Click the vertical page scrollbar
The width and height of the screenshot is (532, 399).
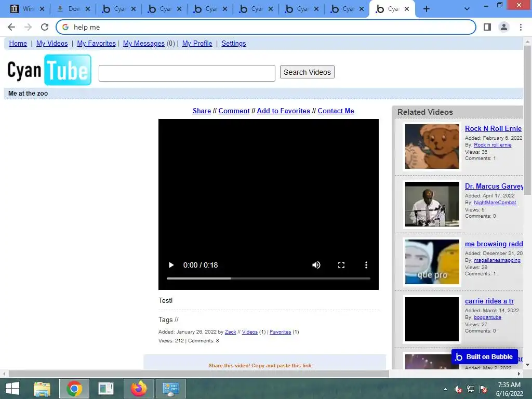click(x=528, y=119)
